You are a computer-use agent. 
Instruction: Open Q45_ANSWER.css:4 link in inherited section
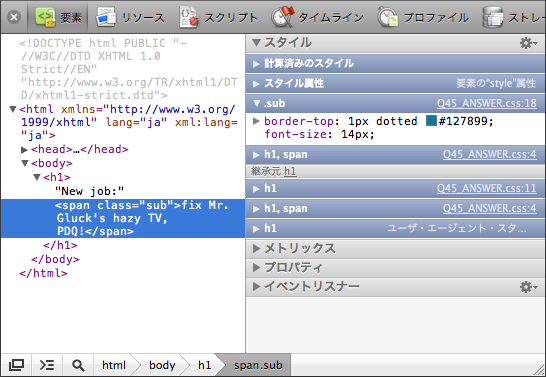(x=489, y=208)
